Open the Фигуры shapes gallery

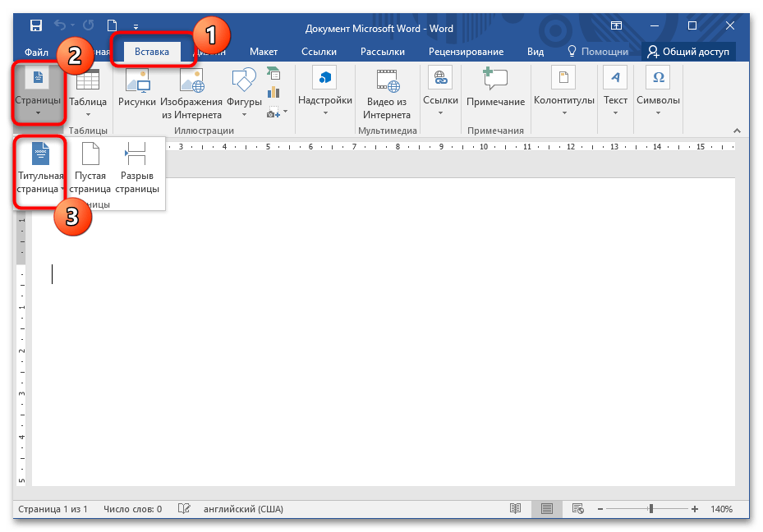tap(244, 94)
